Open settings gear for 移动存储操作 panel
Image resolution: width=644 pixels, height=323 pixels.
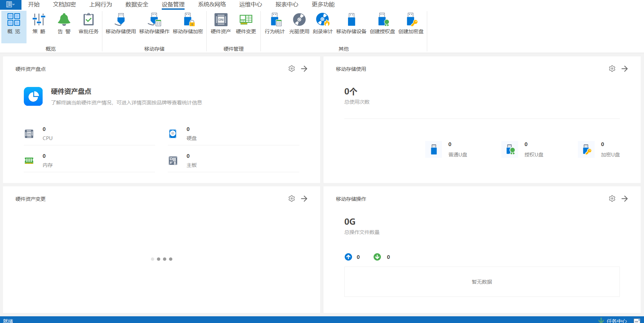612,198
